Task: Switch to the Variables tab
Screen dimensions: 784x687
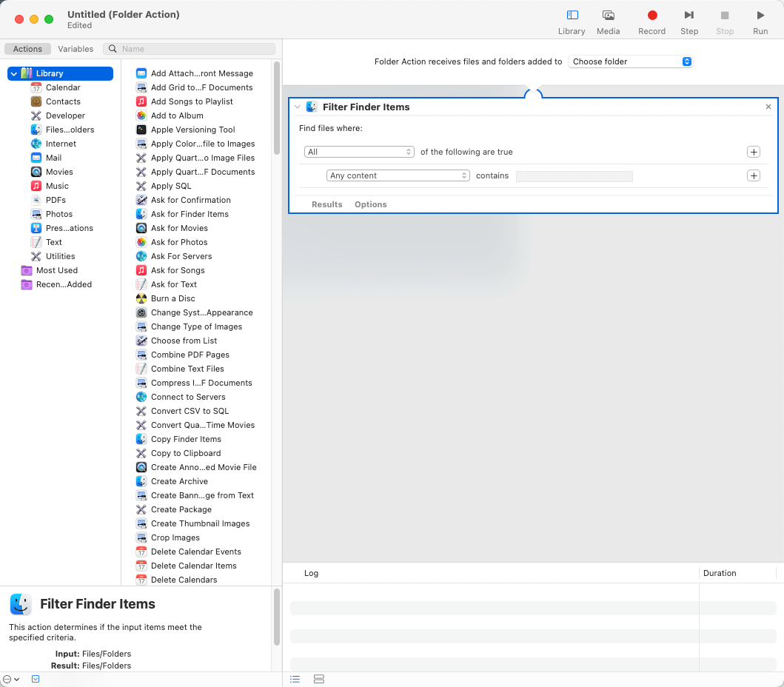Action: pos(76,49)
